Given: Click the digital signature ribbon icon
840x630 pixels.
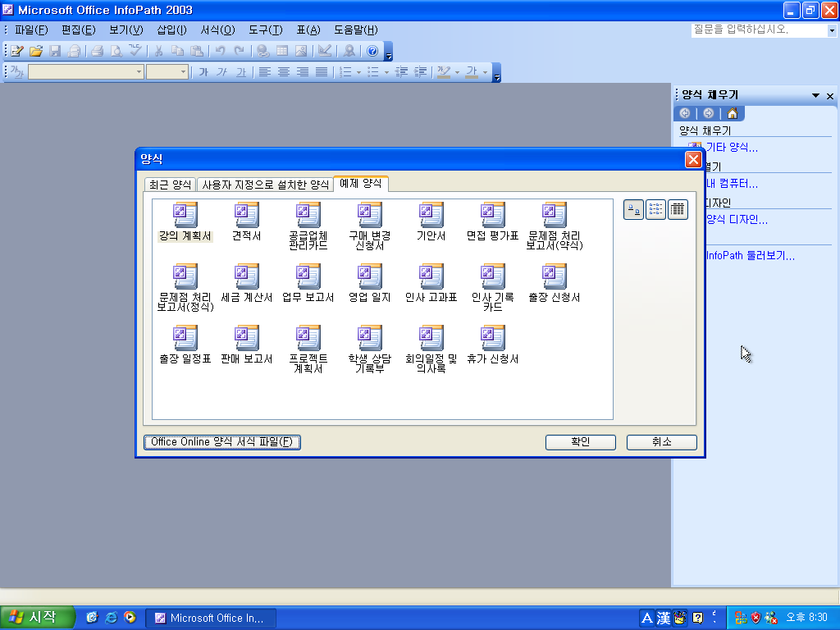Looking at the screenshot, I should pyautogui.click(x=349, y=51).
